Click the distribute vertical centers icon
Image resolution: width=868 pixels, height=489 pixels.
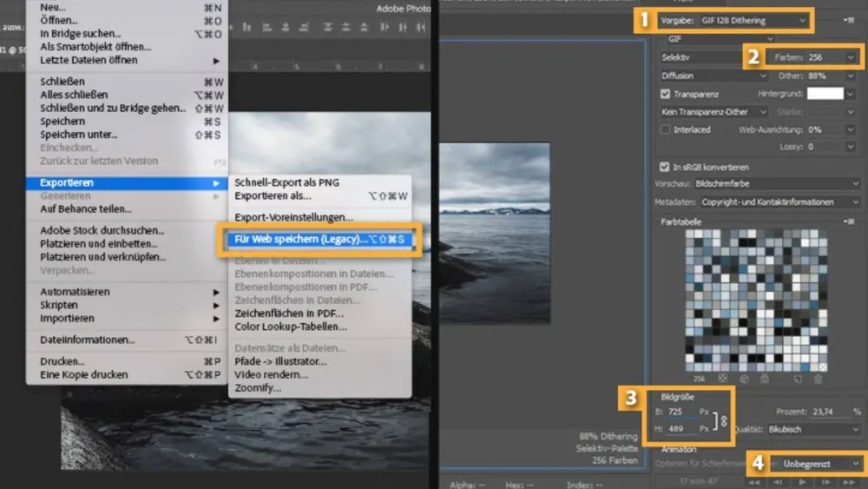click(346, 27)
